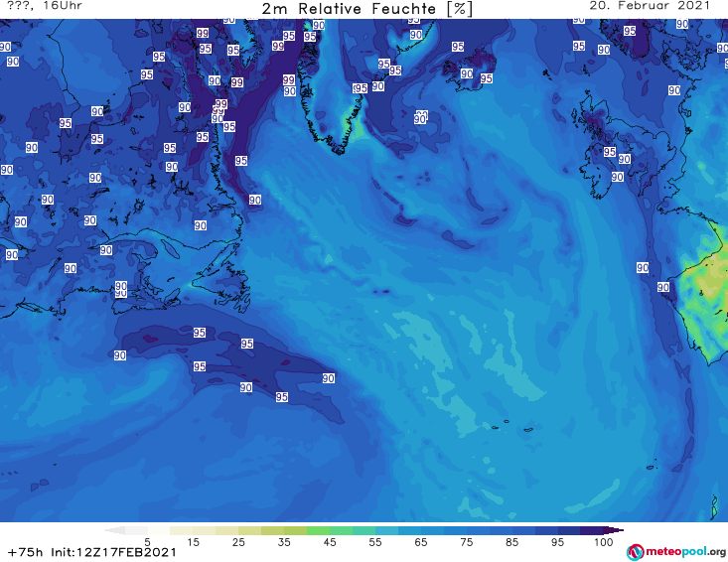728x562 pixels.
Task: Click the pale left tip of the colorbar
Action: (114, 530)
